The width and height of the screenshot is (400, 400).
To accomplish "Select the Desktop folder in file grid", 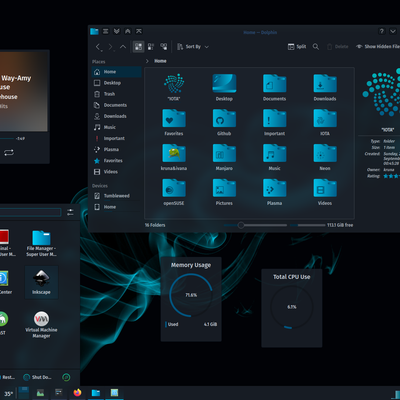I will click(224, 87).
